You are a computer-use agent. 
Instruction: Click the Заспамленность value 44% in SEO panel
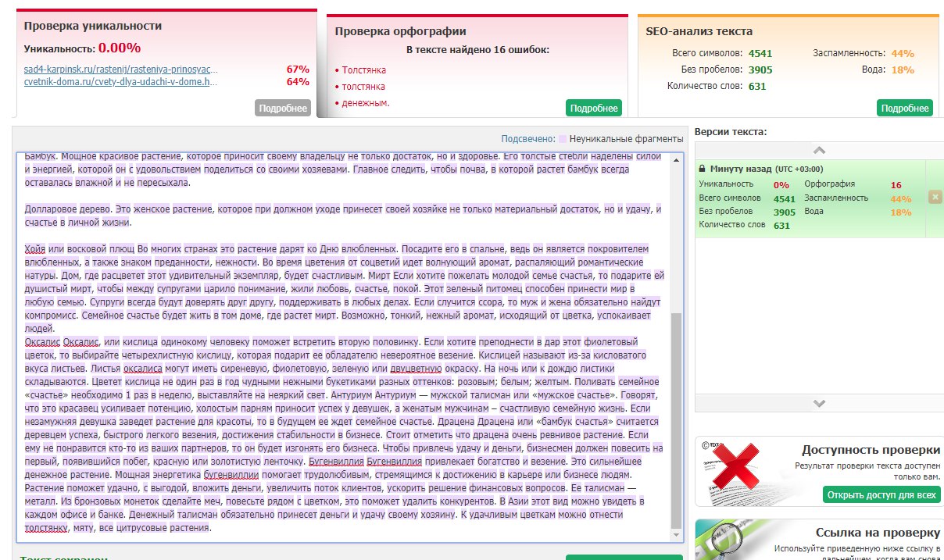(903, 54)
